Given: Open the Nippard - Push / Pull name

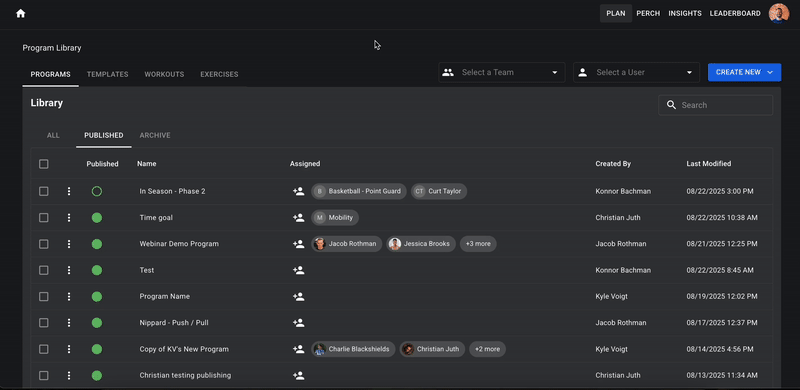Looking at the screenshot, I should [174, 323].
